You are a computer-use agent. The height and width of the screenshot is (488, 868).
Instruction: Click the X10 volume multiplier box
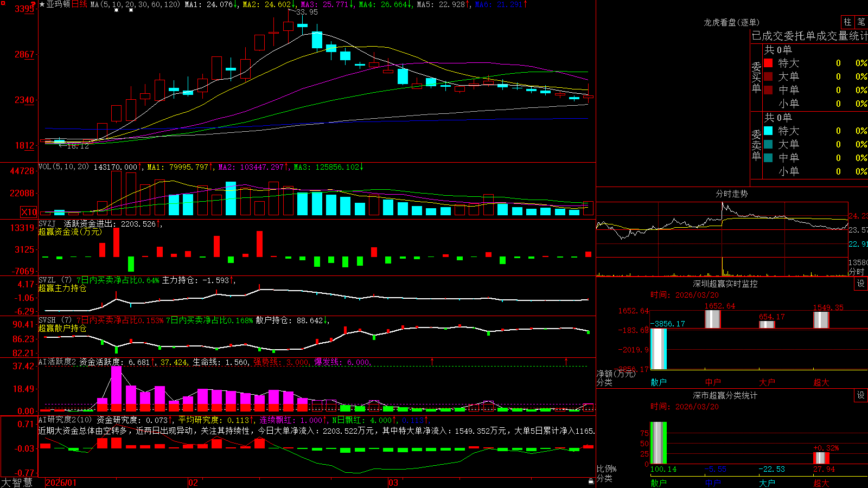pos(29,212)
